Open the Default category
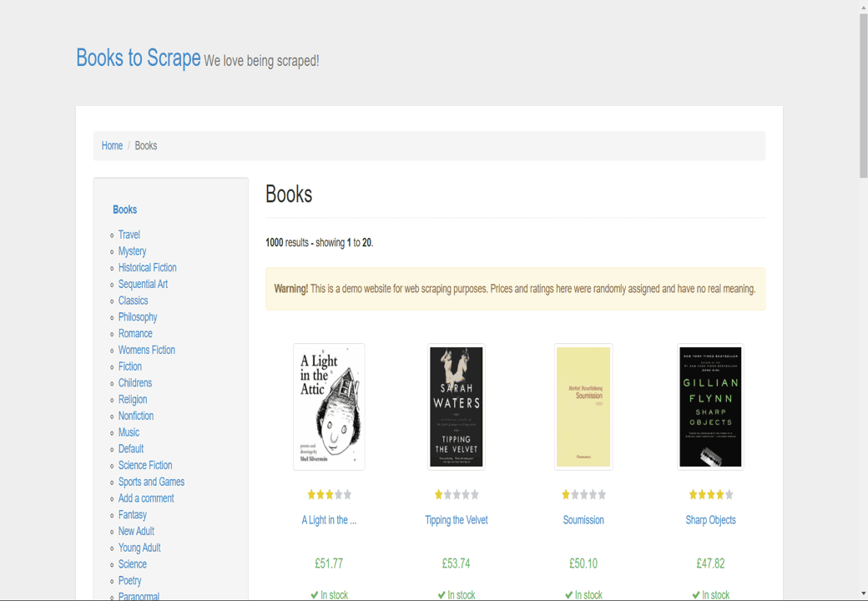 (131, 449)
